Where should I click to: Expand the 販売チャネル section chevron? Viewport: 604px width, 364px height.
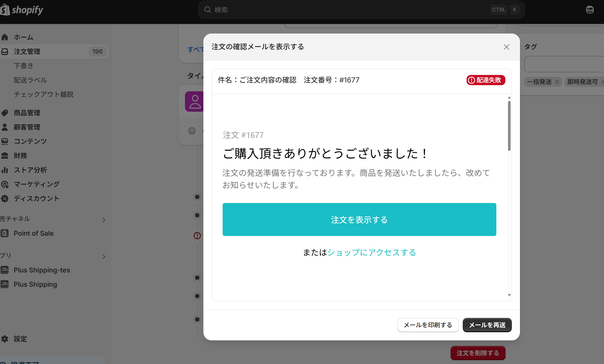click(104, 220)
